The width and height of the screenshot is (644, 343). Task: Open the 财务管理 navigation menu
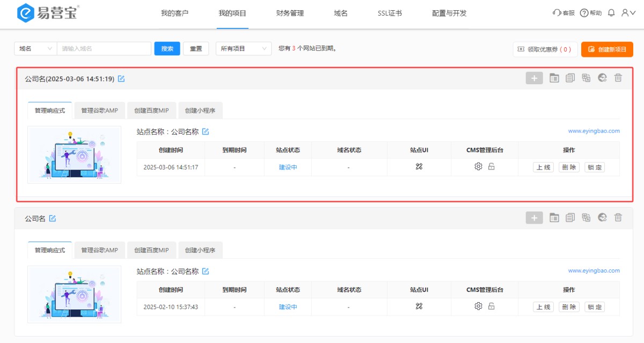(290, 13)
